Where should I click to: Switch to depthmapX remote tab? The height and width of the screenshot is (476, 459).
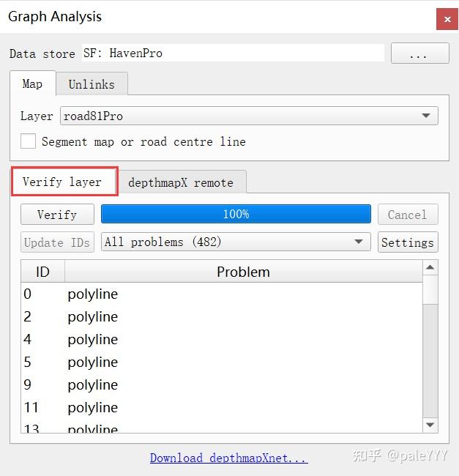pos(181,182)
